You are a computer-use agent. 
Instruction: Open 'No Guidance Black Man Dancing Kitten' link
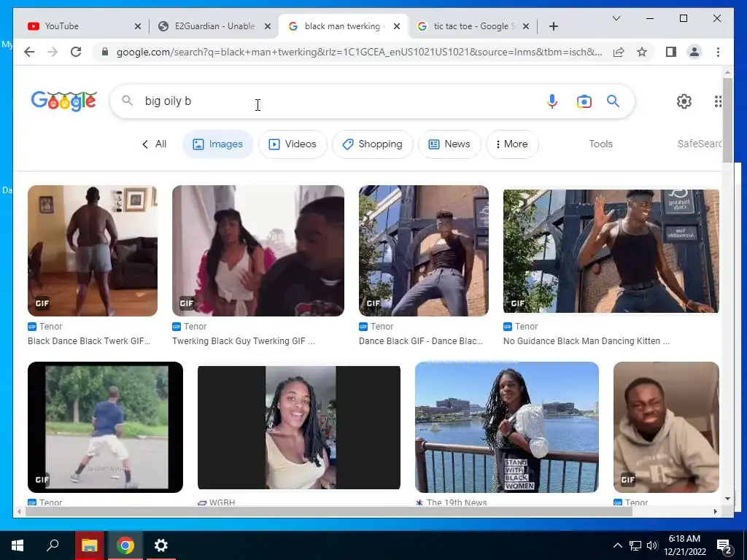click(x=587, y=341)
